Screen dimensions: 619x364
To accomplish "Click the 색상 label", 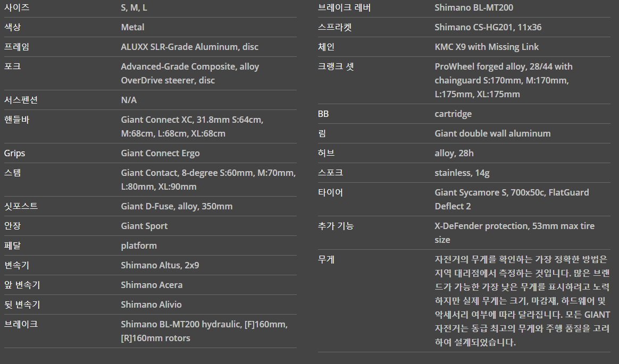I will click(12, 27).
